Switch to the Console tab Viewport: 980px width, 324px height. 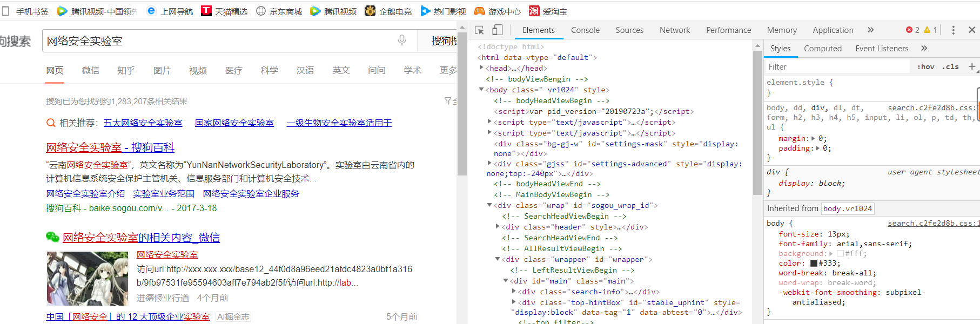coord(586,30)
